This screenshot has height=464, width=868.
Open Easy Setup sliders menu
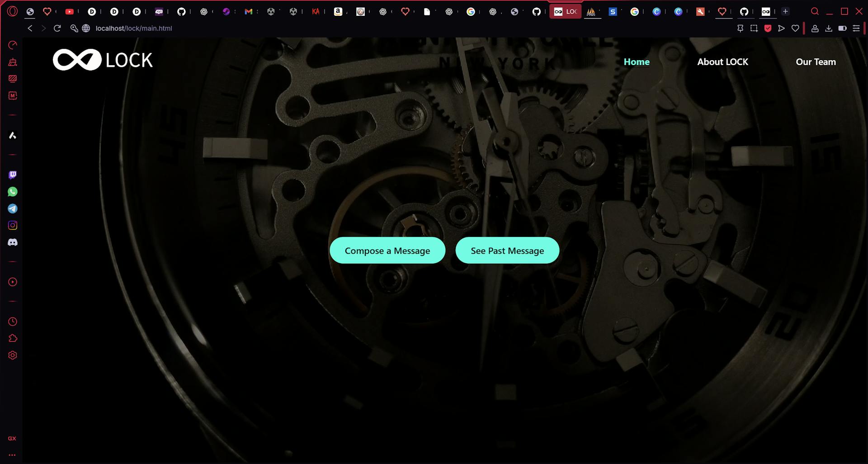[x=856, y=28]
